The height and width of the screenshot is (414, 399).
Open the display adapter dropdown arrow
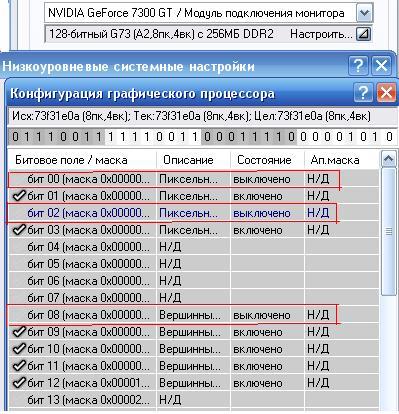[x=364, y=13]
